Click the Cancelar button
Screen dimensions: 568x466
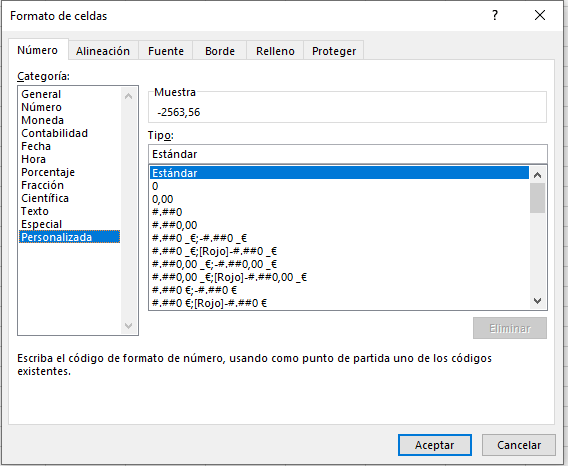(x=519, y=445)
